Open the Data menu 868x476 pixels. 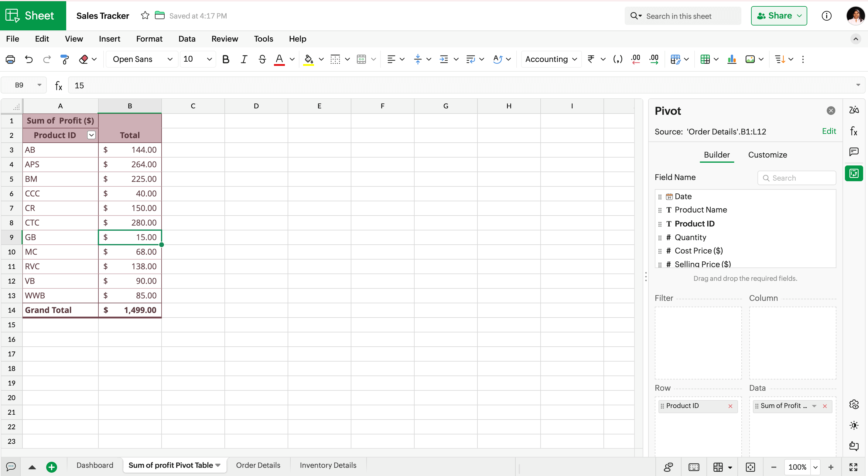187,39
